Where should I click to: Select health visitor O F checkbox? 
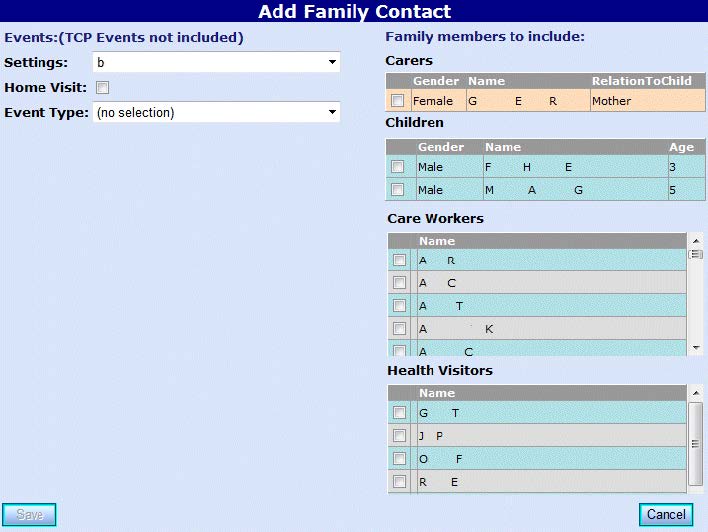(400, 459)
